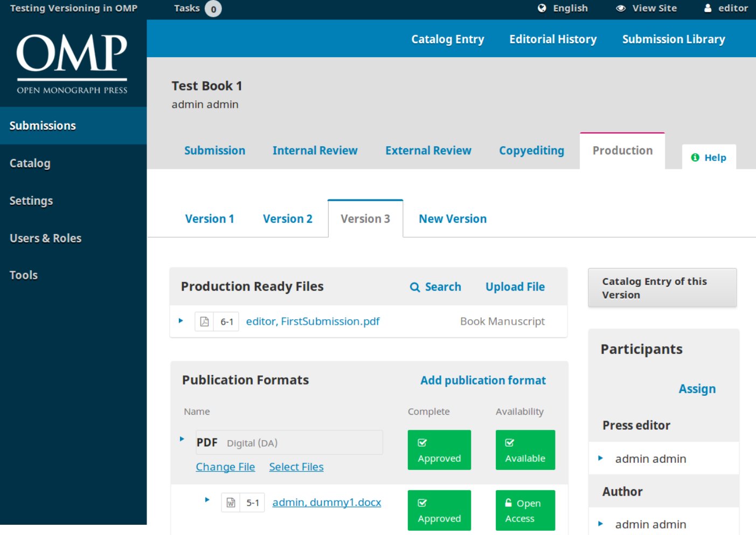The image size is (756, 535).
Task: Click the Test Book 1 title
Action: point(207,86)
